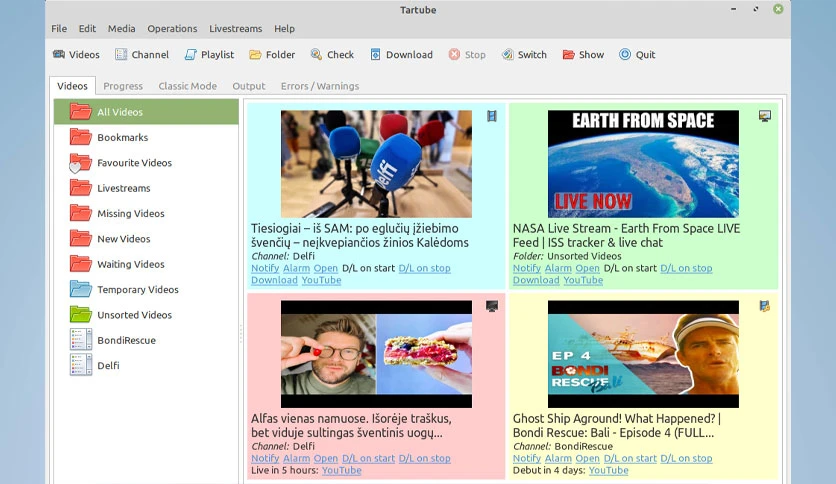Open Waiting Videos folder
Viewport: 836px width, 484px height.
click(x=146, y=264)
